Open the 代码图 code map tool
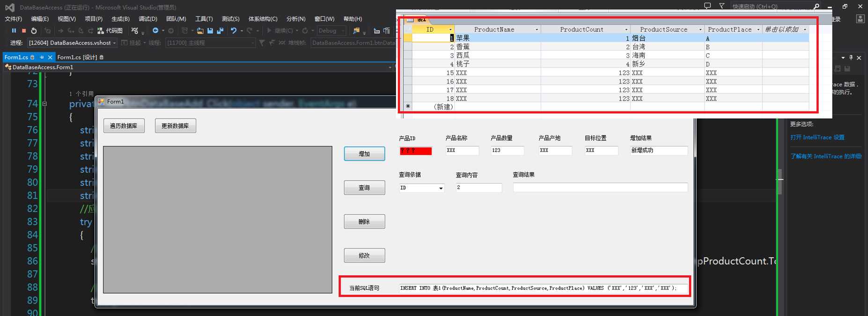 (x=110, y=30)
